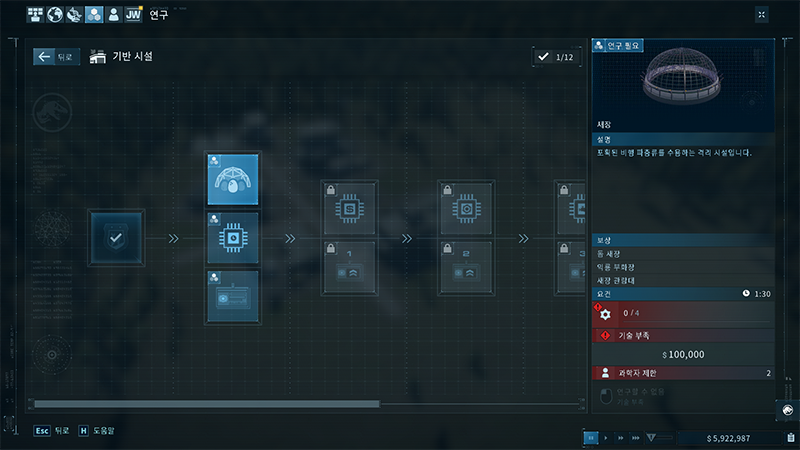This screenshot has width=800, height=450.
Task: Click the $100,000 research cost
Action: [x=683, y=354]
